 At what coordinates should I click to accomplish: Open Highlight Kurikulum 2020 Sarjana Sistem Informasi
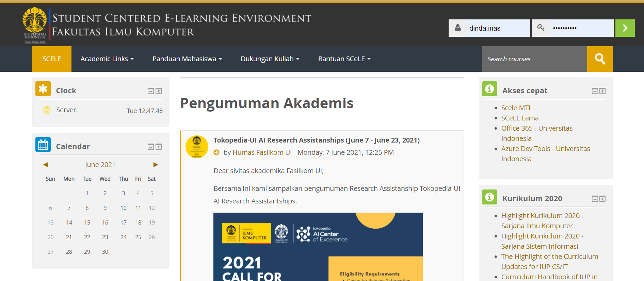pos(542,241)
